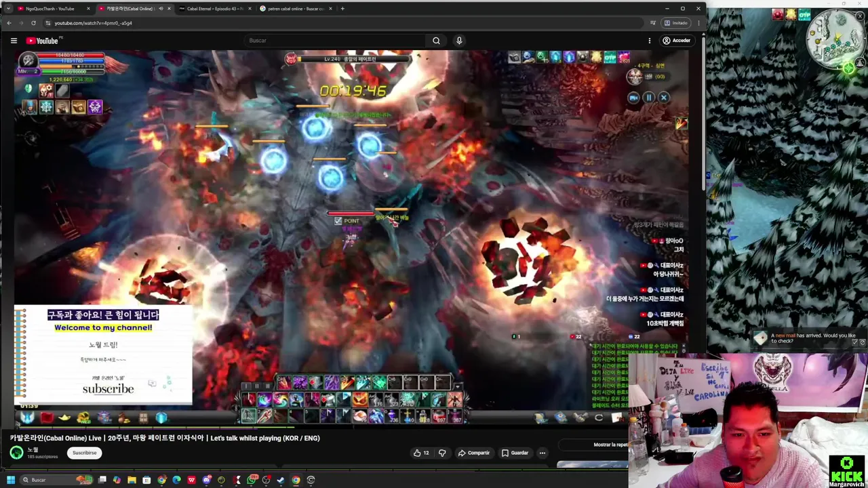Click the dungeon timer 00:19:46

pyautogui.click(x=353, y=91)
